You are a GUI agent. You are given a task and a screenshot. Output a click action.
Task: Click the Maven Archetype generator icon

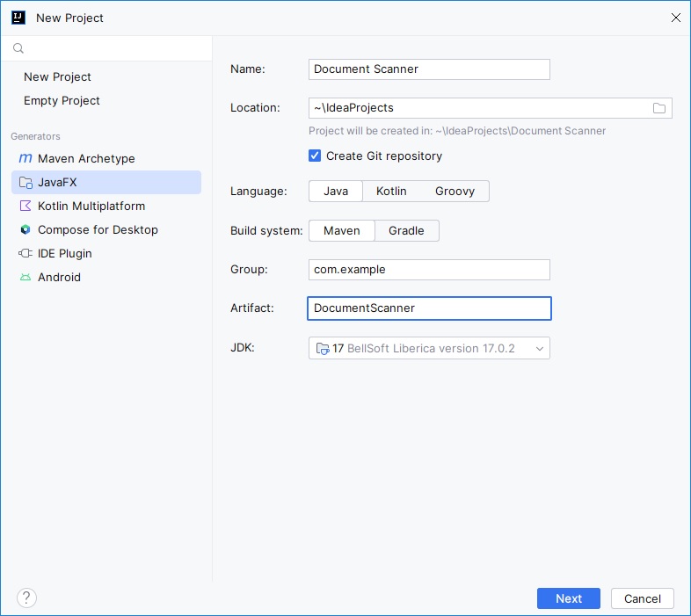[25, 159]
